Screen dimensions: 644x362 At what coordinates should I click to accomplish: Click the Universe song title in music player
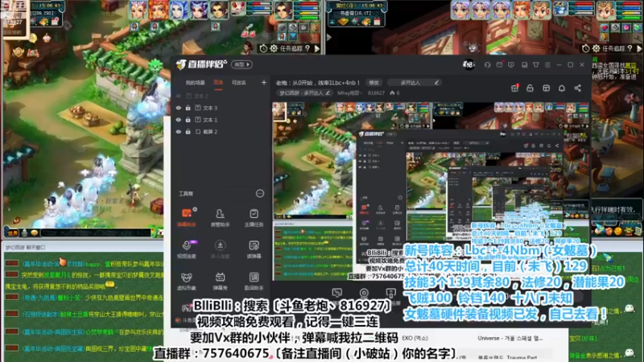point(510,338)
